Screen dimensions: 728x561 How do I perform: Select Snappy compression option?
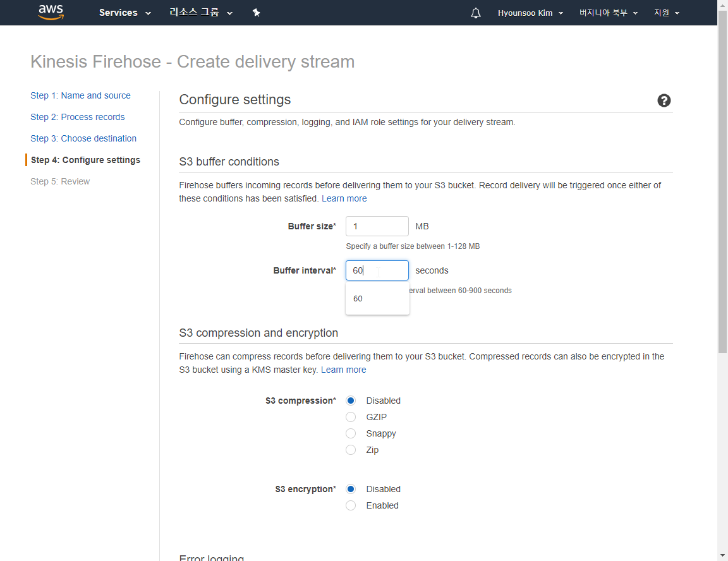(x=351, y=433)
